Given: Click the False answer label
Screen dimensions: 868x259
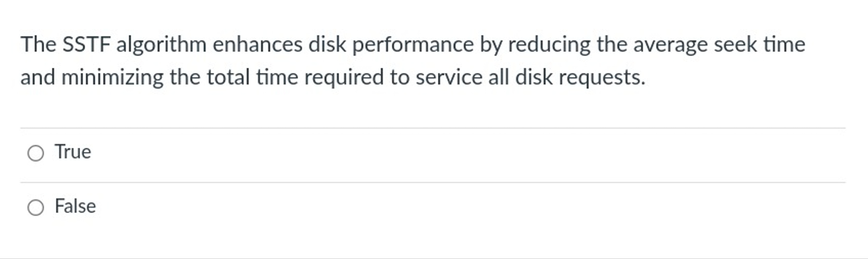Looking at the screenshot, I should 75,208.
